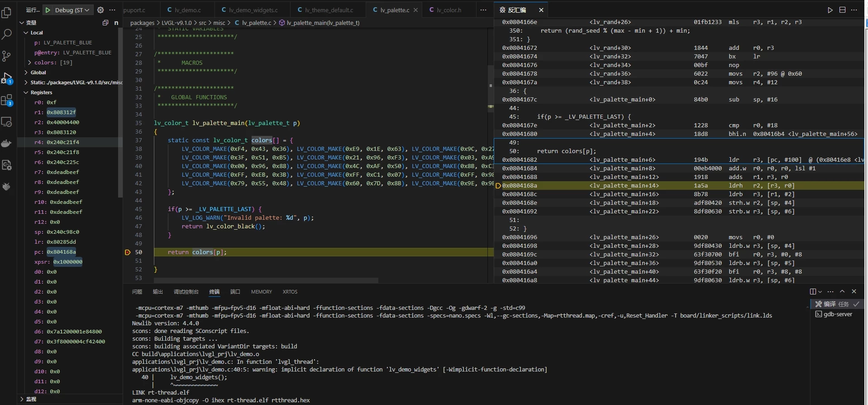The image size is (868, 405).
Task: Expand the colors: [19] array
Action: [29, 63]
